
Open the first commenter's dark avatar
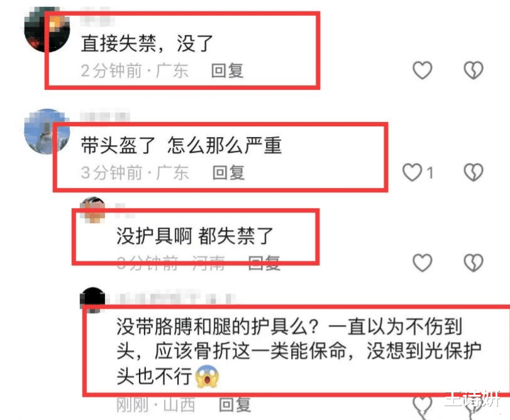pyautogui.click(x=47, y=30)
